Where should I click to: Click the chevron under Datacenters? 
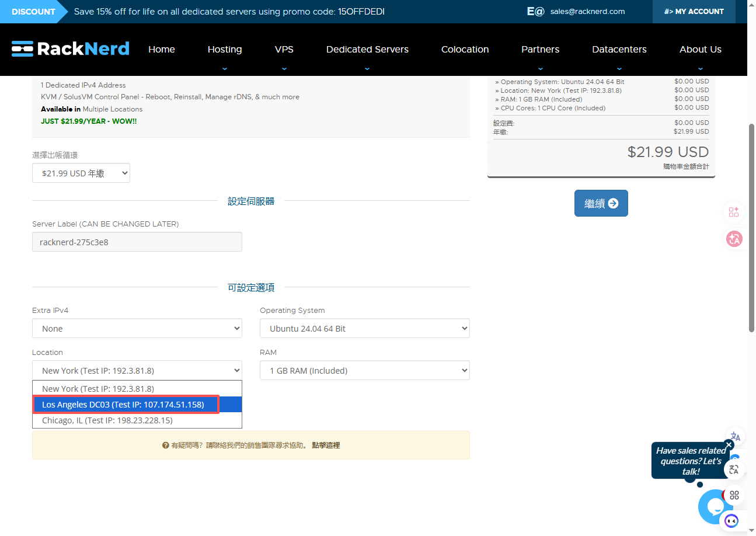(619, 68)
